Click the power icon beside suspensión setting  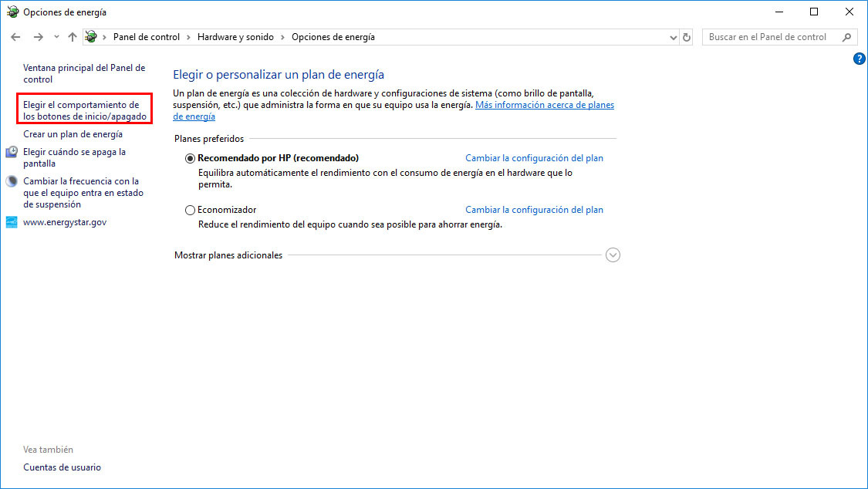10,180
